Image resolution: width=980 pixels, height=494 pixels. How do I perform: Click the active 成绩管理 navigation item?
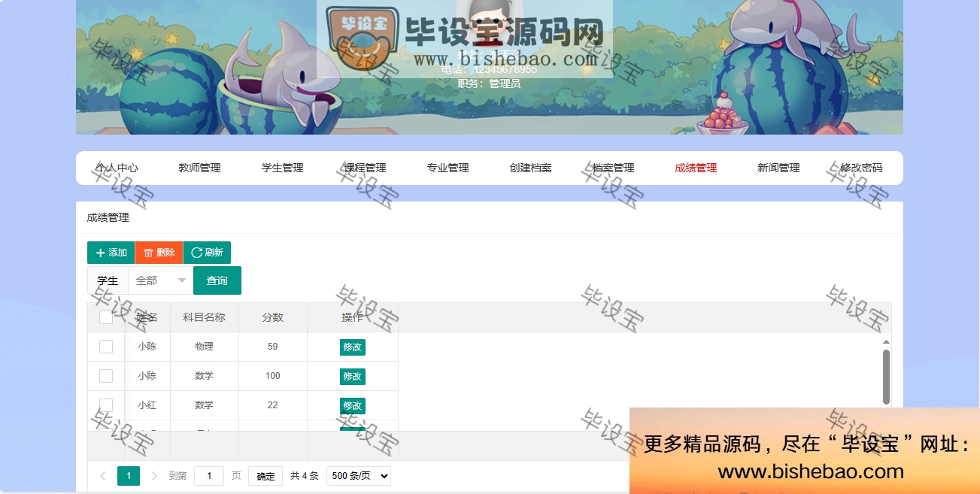pos(696,168)
